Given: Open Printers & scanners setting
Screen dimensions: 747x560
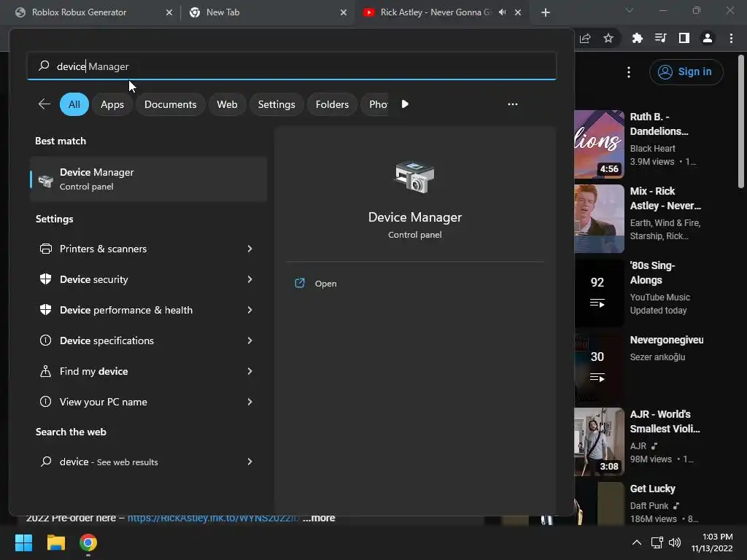Looking at the screenshot, I should (x=148, y=249).
